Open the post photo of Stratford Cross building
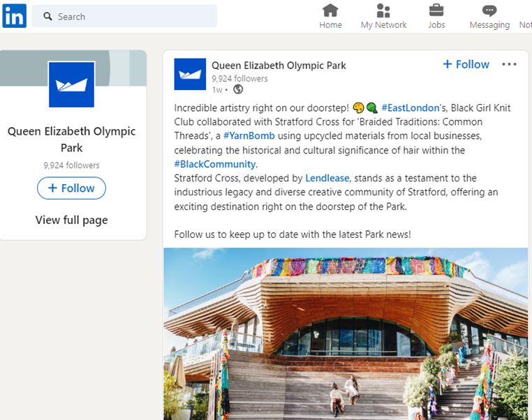This screenshot has height=420, width=532. click(346, 334)
